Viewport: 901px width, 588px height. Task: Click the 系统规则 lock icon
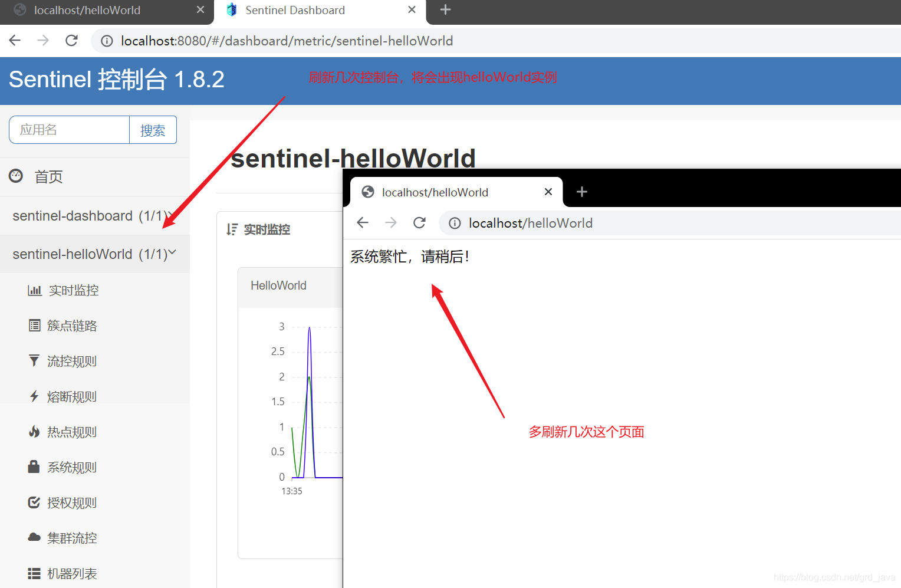[x=34, y=467]
